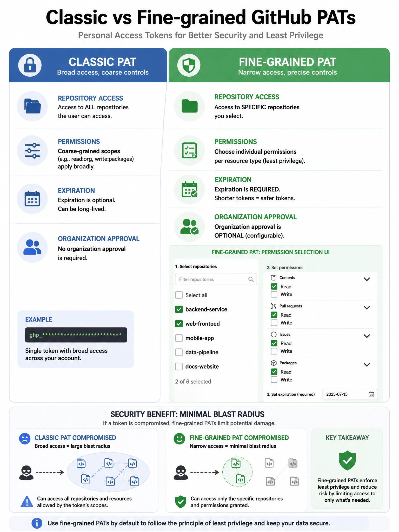399x532 pixels.
Task: Click the green Expiration calendar icon
Action: click(189, 189)
